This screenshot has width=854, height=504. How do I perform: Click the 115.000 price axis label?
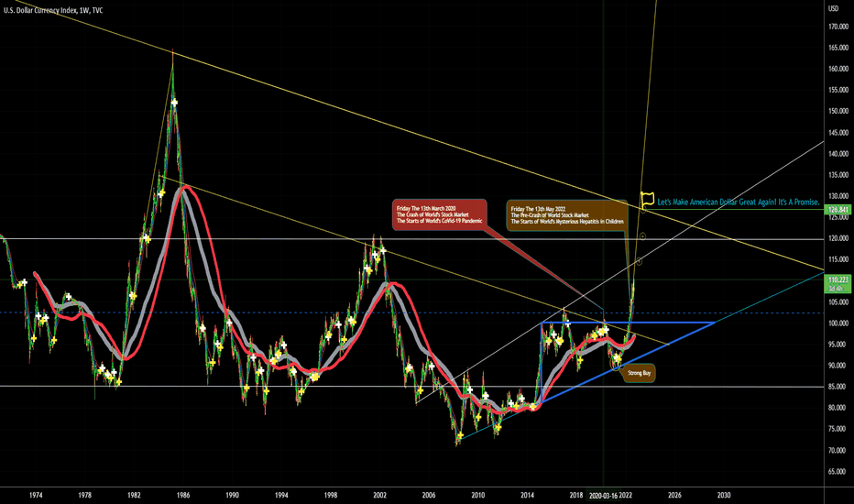coord(838,259)
